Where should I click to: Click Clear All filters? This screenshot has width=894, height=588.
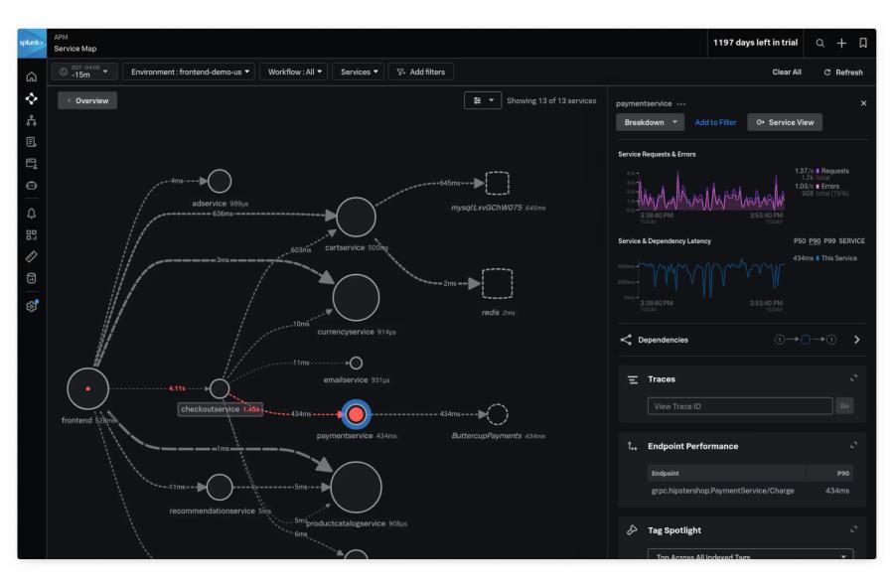point(787,72)
